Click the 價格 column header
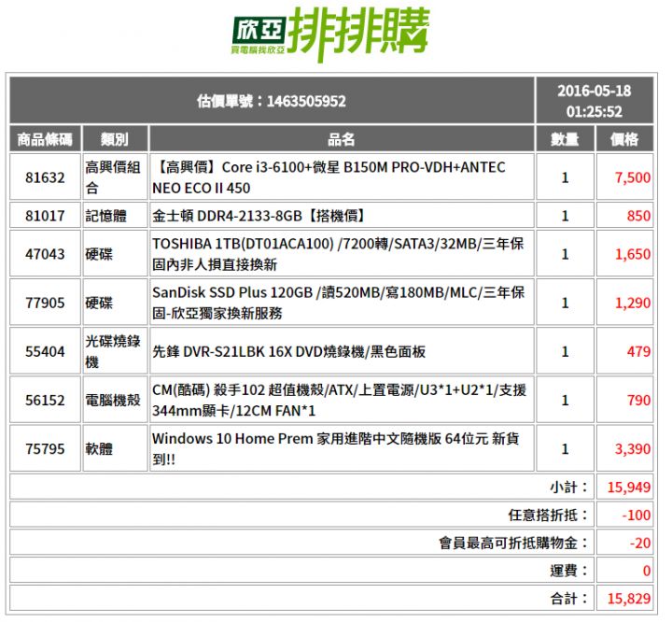 pos(624,139)
